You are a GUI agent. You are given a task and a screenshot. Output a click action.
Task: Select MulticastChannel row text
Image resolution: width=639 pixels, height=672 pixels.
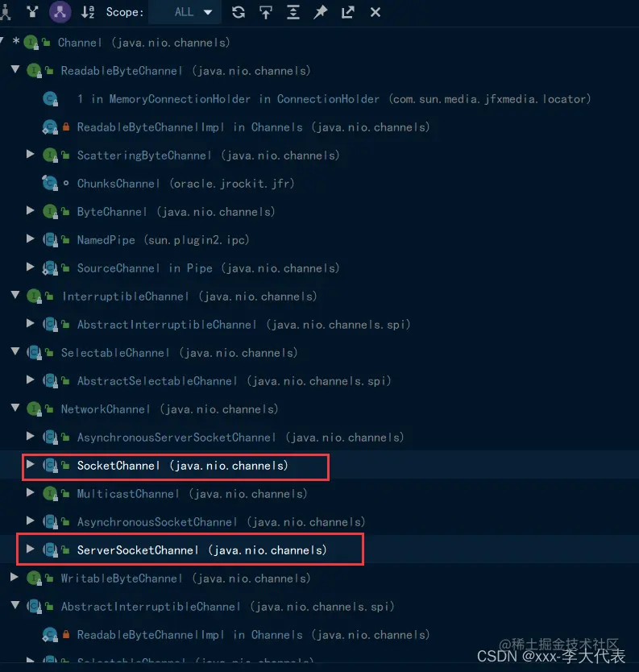[x=192, y=494]
